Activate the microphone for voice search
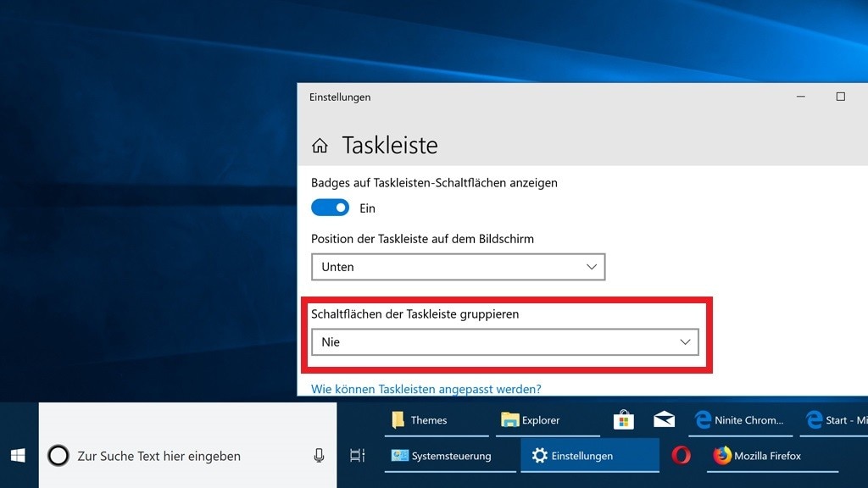The width and height of the screenshot is (868, 488). pyautogui.click(x=319, y=455)
